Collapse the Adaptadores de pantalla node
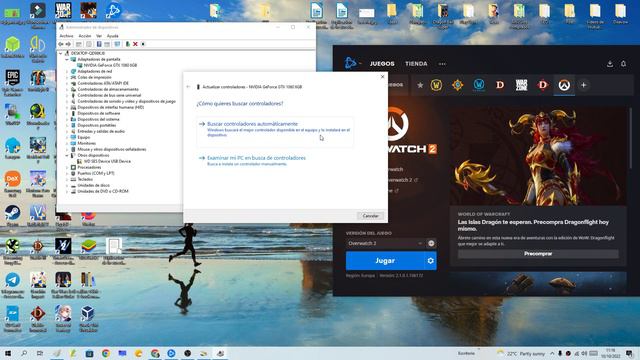The height and width of the screenshot is (360, 640). 67,59
